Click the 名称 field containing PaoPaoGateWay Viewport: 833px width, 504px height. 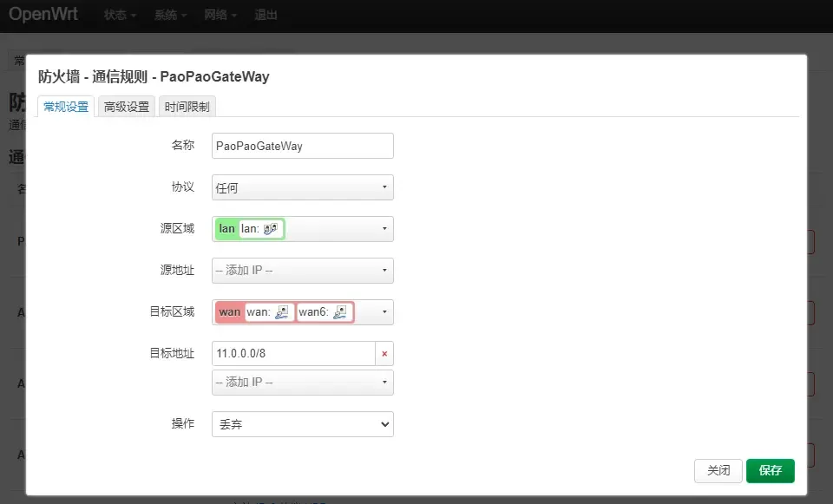[x=302, y=146]
